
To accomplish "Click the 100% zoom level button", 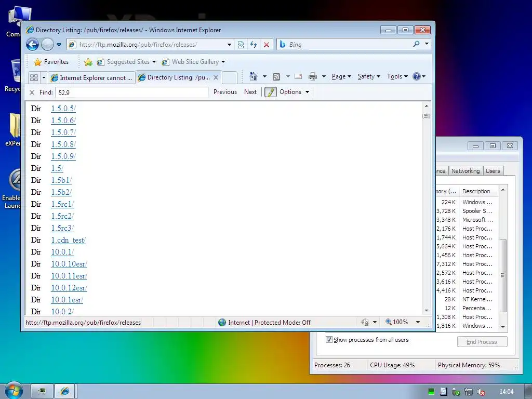I will click(x=396, y=322).
